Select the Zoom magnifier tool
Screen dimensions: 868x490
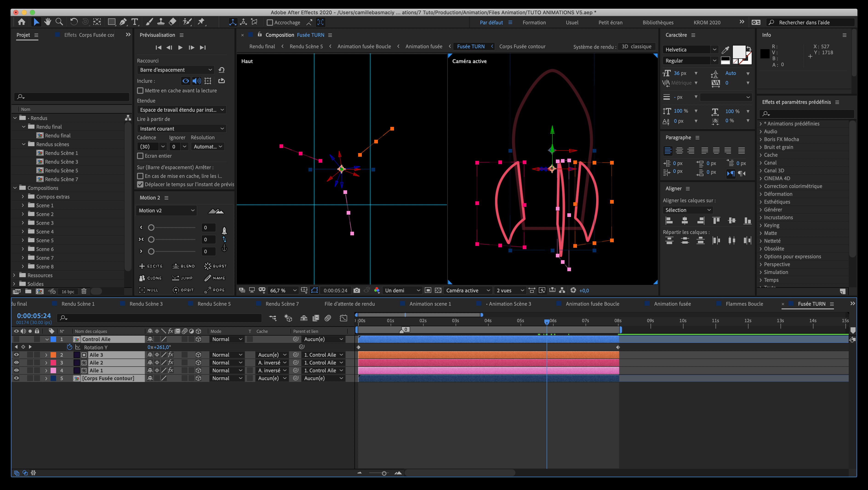pos(59,22)
